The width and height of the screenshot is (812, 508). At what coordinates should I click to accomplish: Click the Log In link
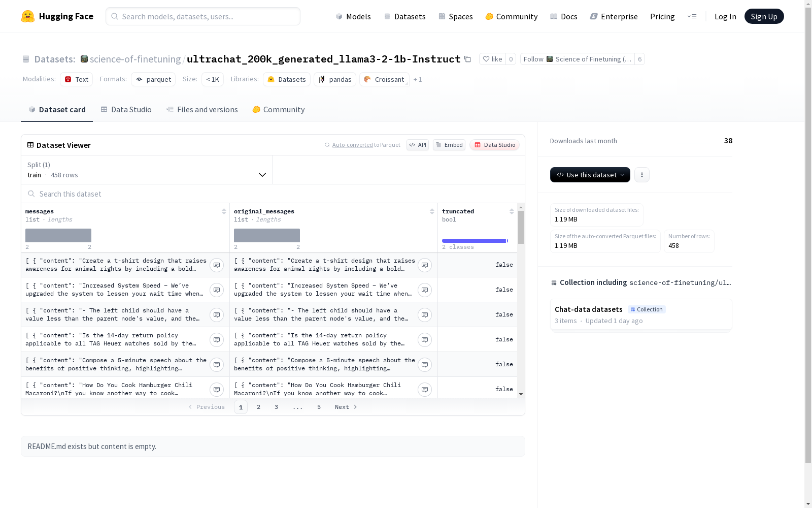tap(725, 16)
